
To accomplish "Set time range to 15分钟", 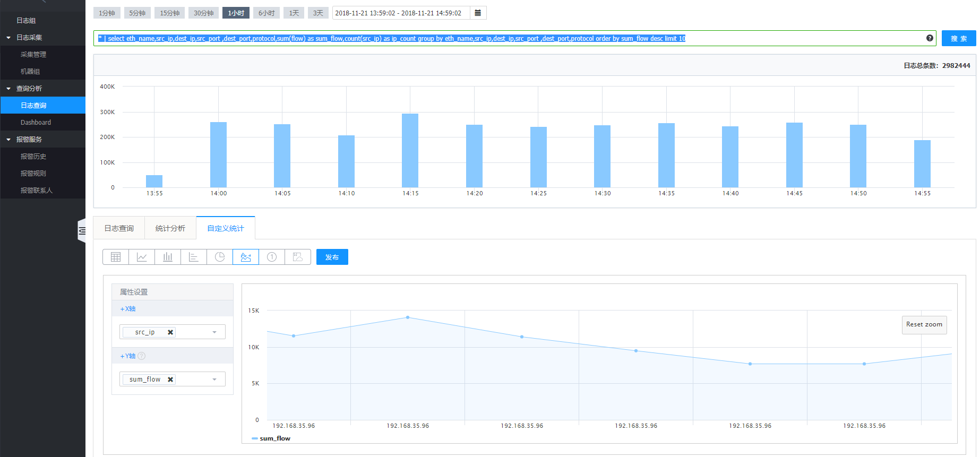I will point(170,13).
